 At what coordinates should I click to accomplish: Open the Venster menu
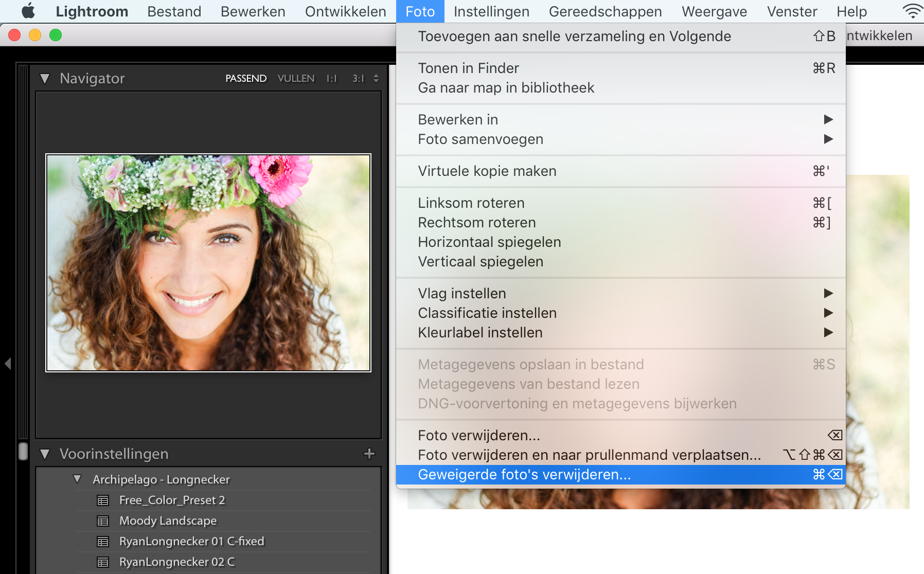pos(792,11)
